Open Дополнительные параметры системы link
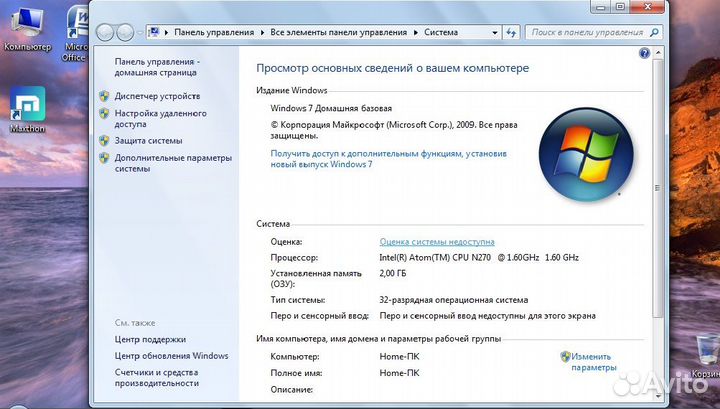 point(173,163)
